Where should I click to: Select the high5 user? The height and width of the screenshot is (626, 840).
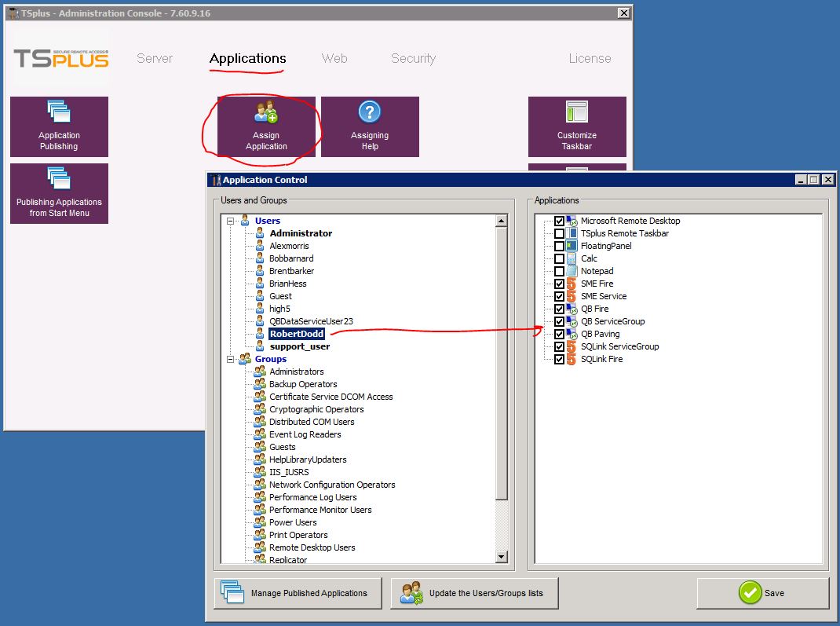[x=279, y=309]
